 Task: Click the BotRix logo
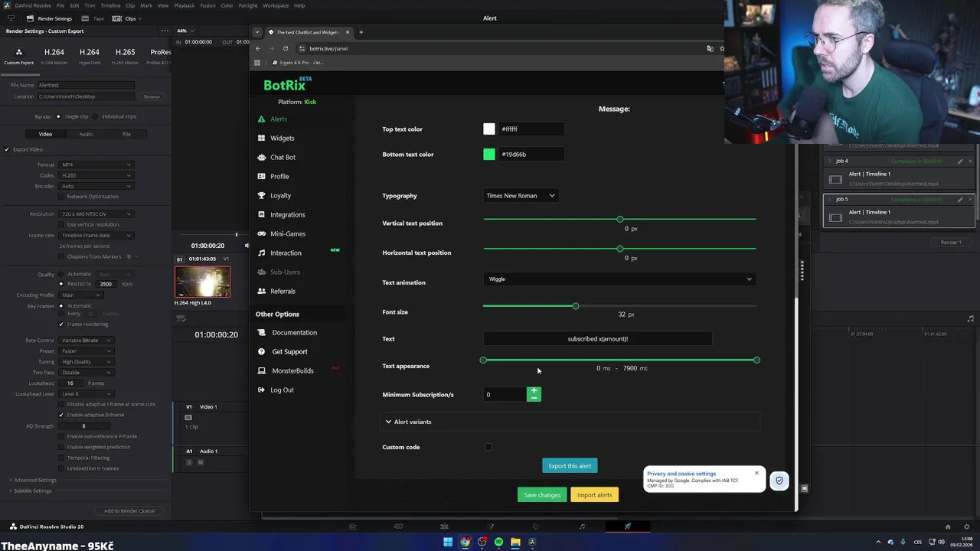(x=287, y=84)
